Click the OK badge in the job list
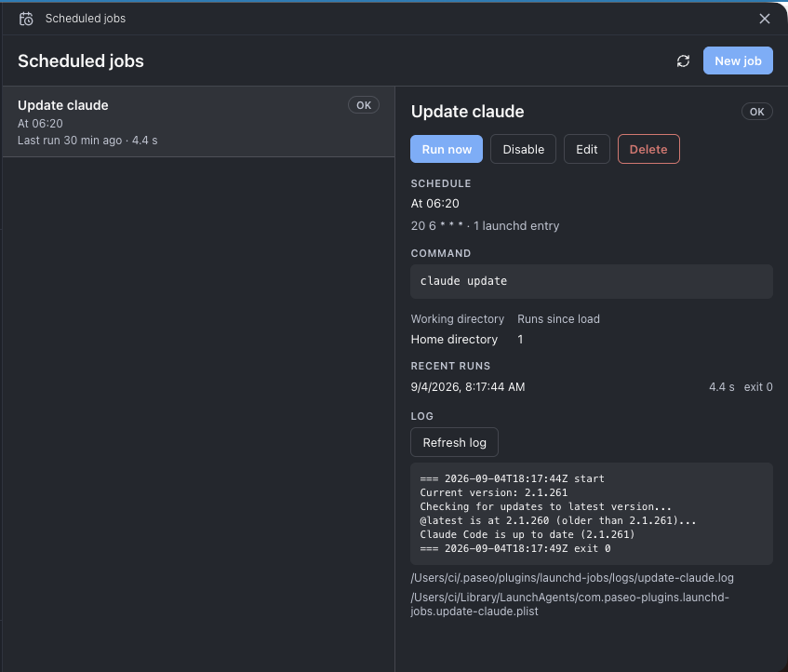 click(364, 105)
